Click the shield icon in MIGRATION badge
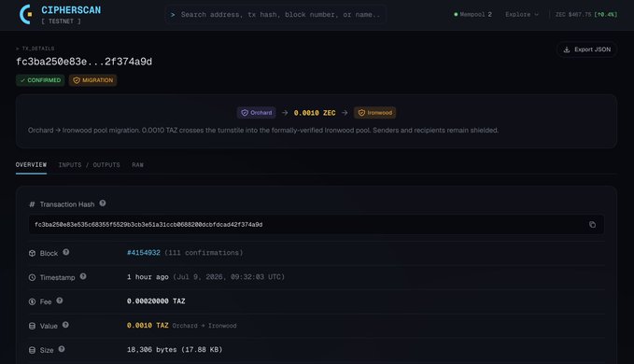Viewport: 634px width, 364px height. [77, 80]
